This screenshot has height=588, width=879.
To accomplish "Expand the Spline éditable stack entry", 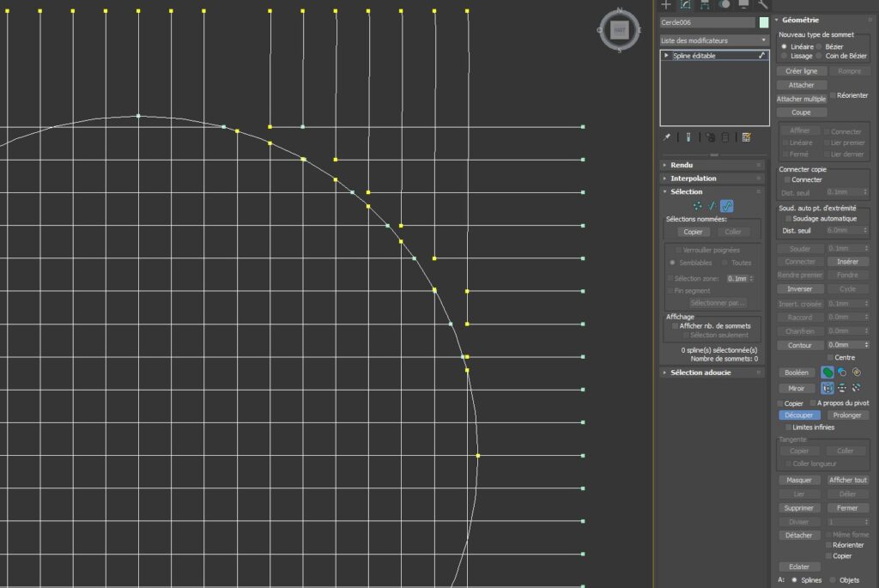I will tap(666, 56).
